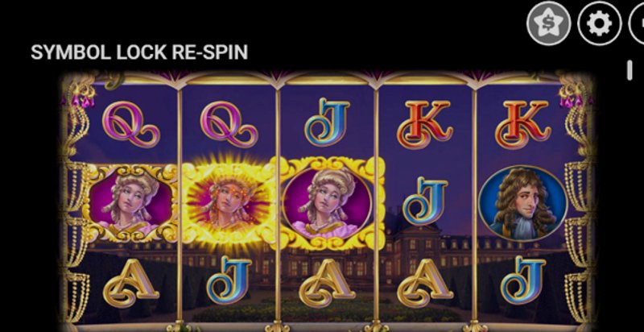Click the vertical scrollbar handle at right edge

pos(630,70)
